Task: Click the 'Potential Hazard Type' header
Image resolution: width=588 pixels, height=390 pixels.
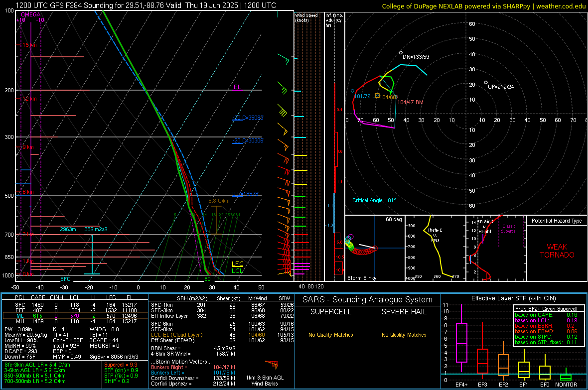Action: 557,221
